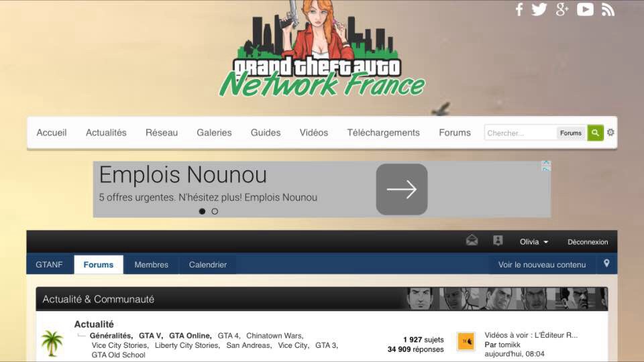Screen dimensions: 644x362
Task: Click the map marker icon in blue bar
Action: pos(606,264)
